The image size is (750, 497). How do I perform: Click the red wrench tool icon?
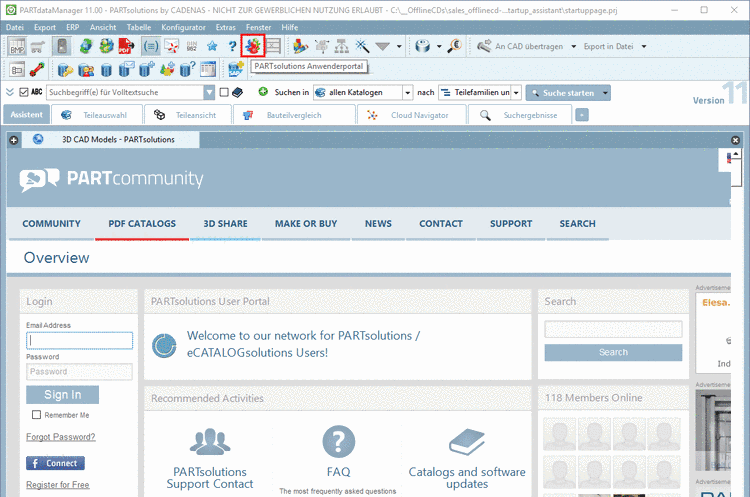click(37, 70)
